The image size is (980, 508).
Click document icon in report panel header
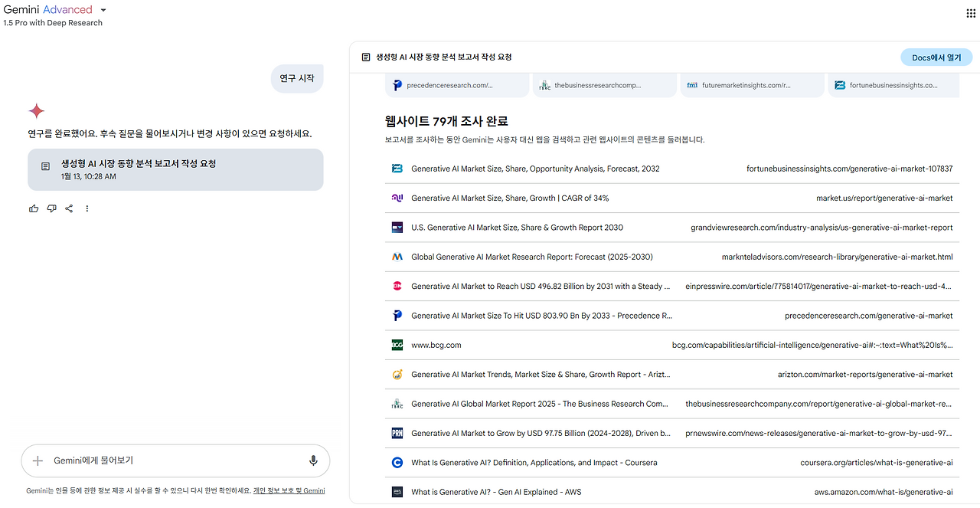point(366,57)
